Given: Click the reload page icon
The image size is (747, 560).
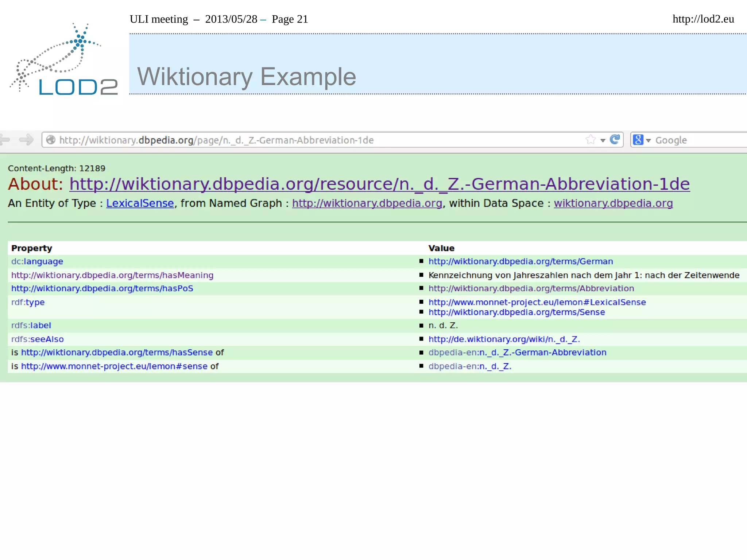Looking at the screenshot, I should click(x=615, y=140).
